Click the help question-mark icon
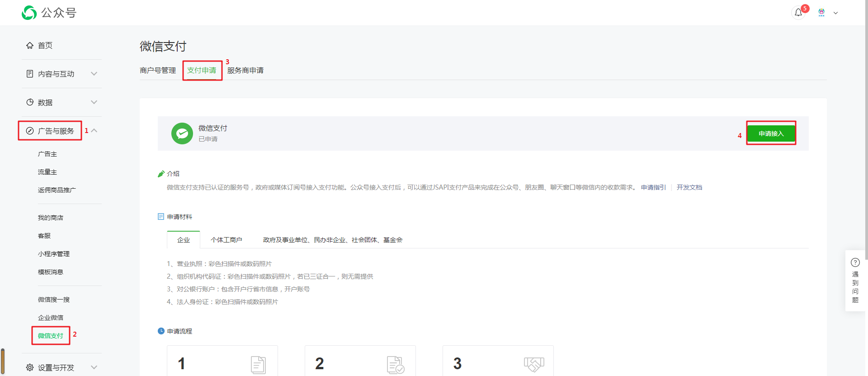Screen dimensions: 868x376 (x=855, y=262)
